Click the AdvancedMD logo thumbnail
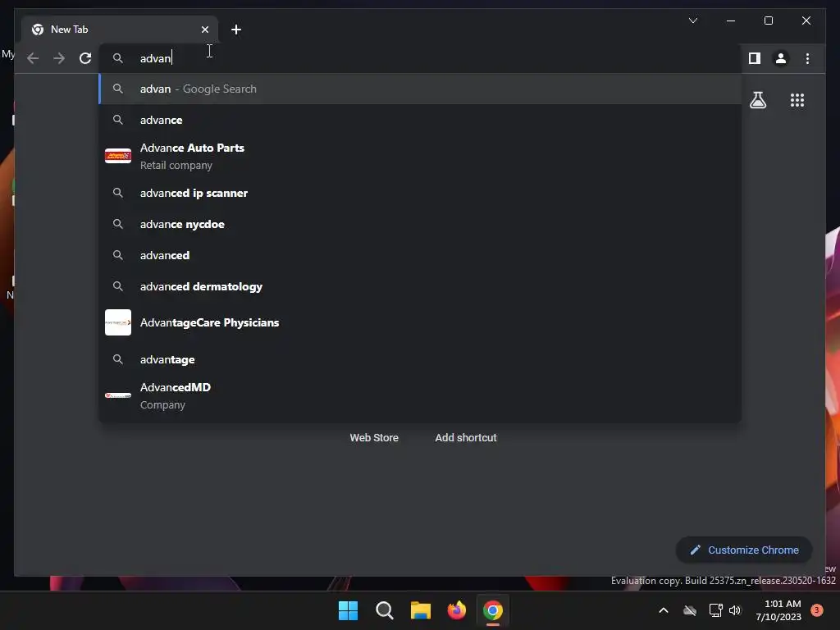Screen dimensions: 840x630 (x=118, y=395)
